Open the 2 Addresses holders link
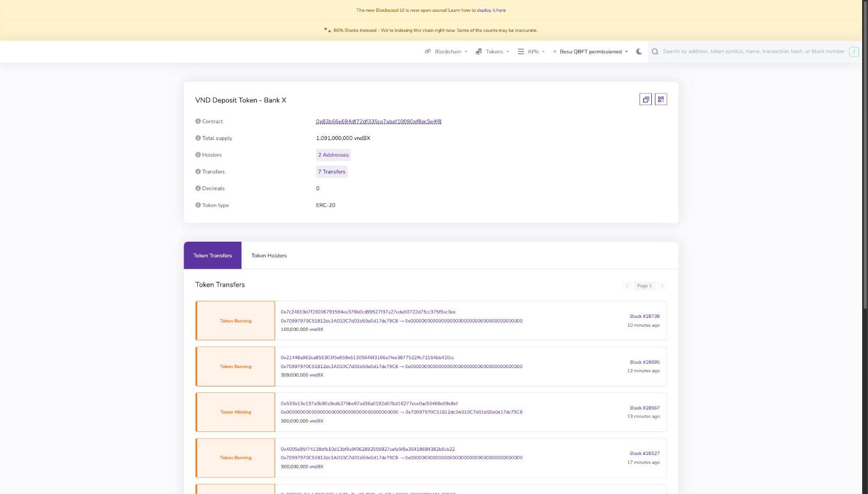 click(x=334, y=155)
